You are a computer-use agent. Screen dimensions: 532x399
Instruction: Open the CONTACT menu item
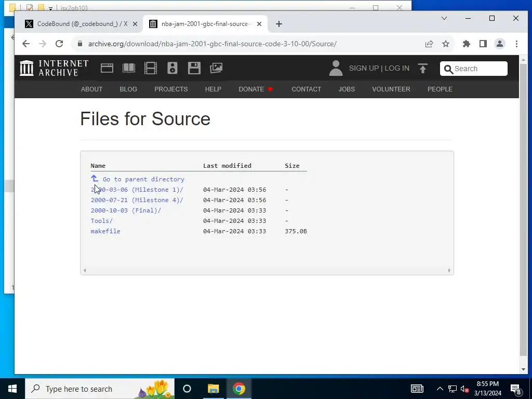point(307,89)
